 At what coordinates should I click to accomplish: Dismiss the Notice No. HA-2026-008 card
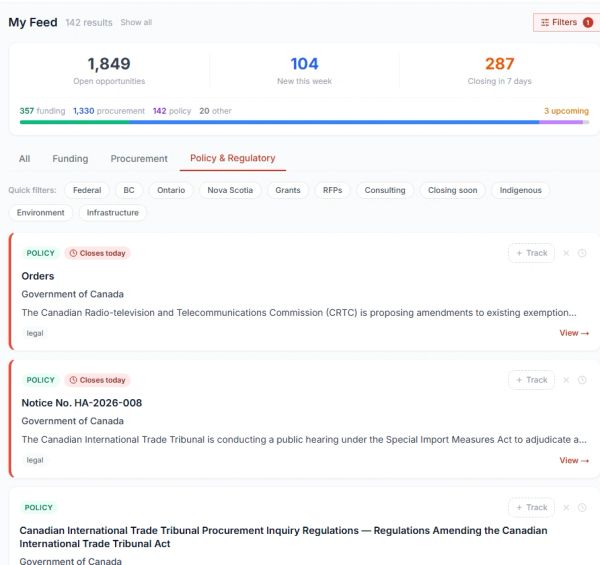(566, 380)
